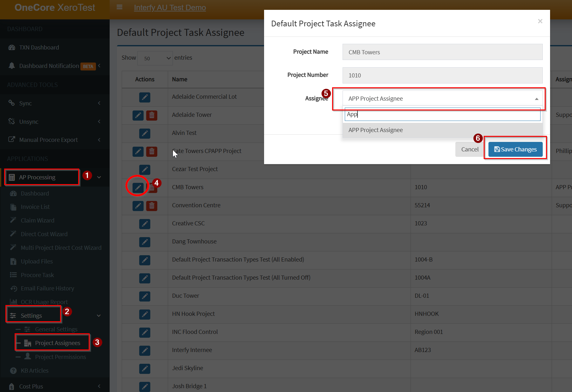
Task: Collapse the Settings submenu chevron
Action: 99,316
